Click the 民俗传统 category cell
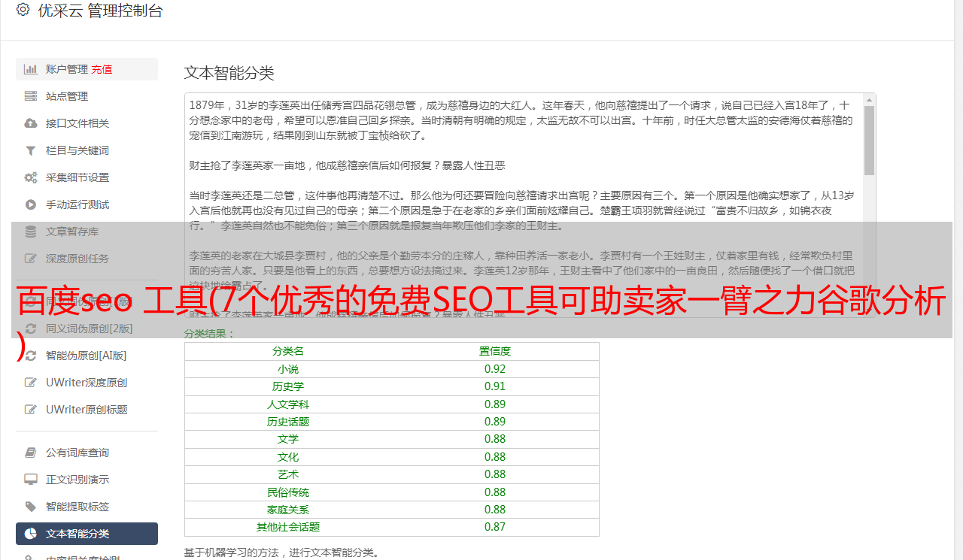The width and height of the screenshot is (963, 560). point(288,492)
